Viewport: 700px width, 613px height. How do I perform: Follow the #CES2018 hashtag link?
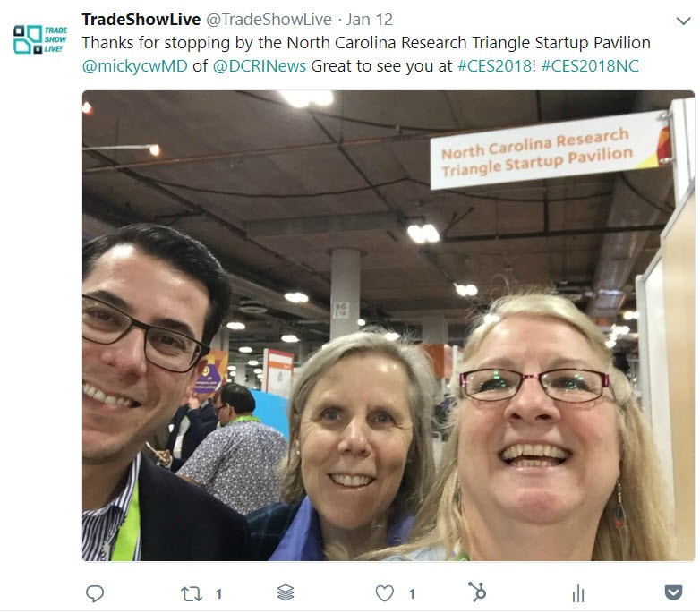[495, 66]
